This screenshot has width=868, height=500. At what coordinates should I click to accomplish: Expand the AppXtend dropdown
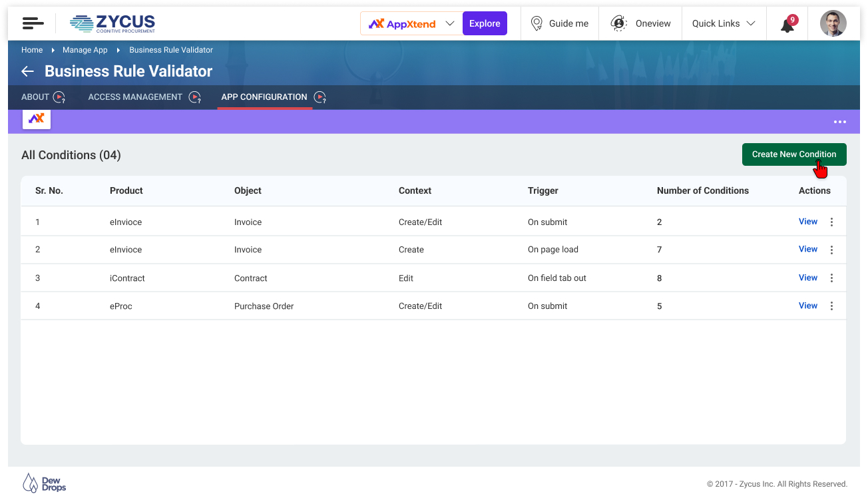450,23
